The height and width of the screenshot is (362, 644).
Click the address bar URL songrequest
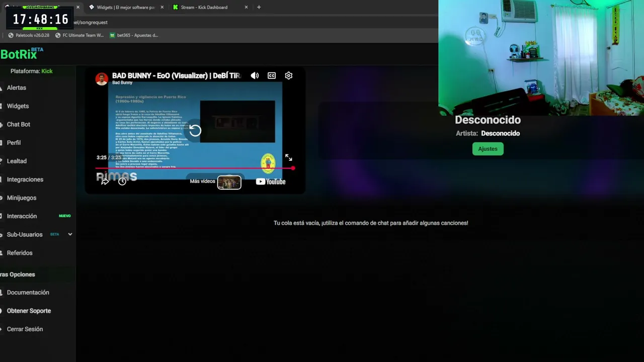tap(91, 22)
